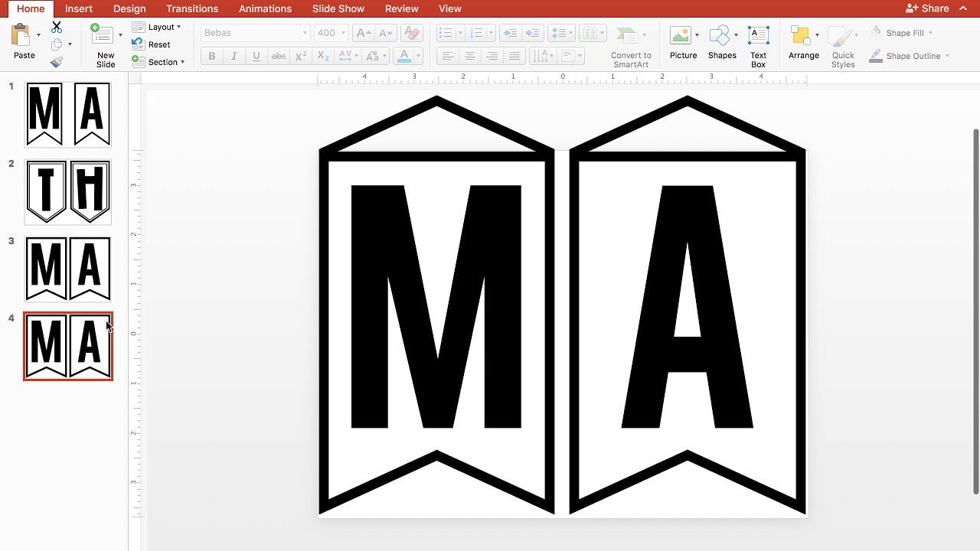Toggle Underline formatting

coord(256,56)
